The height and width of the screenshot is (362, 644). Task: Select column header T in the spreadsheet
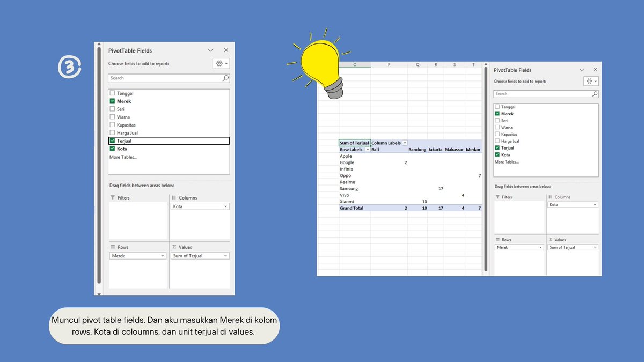(x=473, y=64)
